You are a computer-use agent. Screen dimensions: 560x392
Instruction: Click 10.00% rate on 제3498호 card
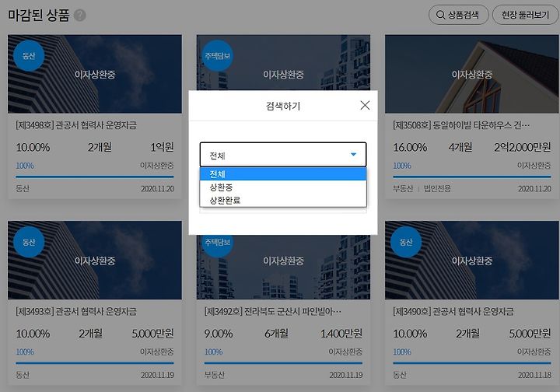click(x=33, y=147)
